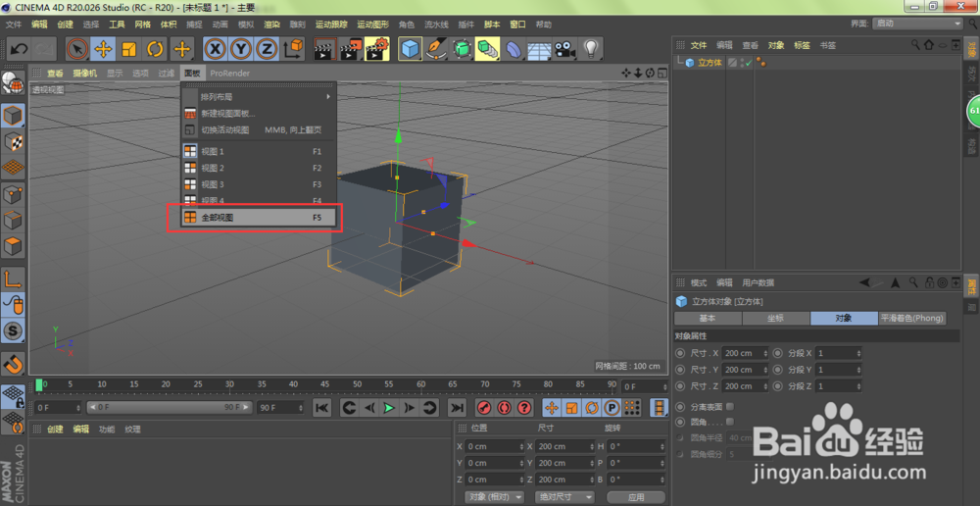Image resolution: width=980 pixels, height=506 pixels.
Task: Click the 应用 apply button
Action: coord(636,496)
